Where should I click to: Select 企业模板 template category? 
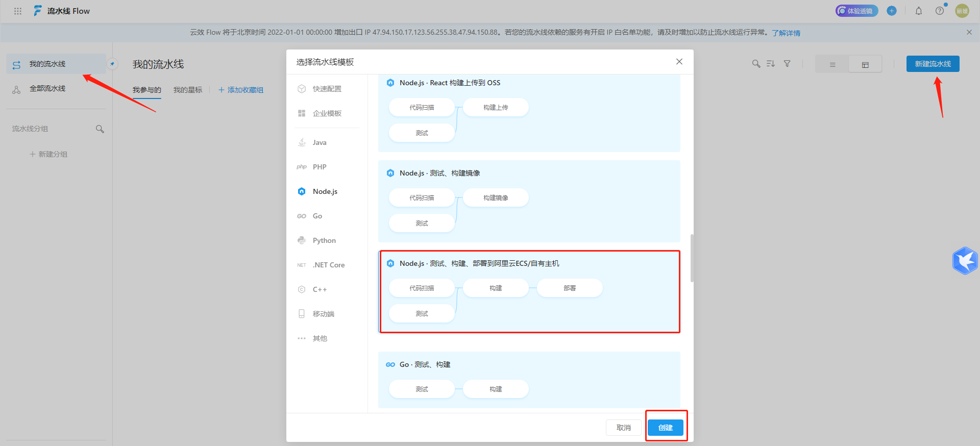pyautogui.click(x=327, y=113)
